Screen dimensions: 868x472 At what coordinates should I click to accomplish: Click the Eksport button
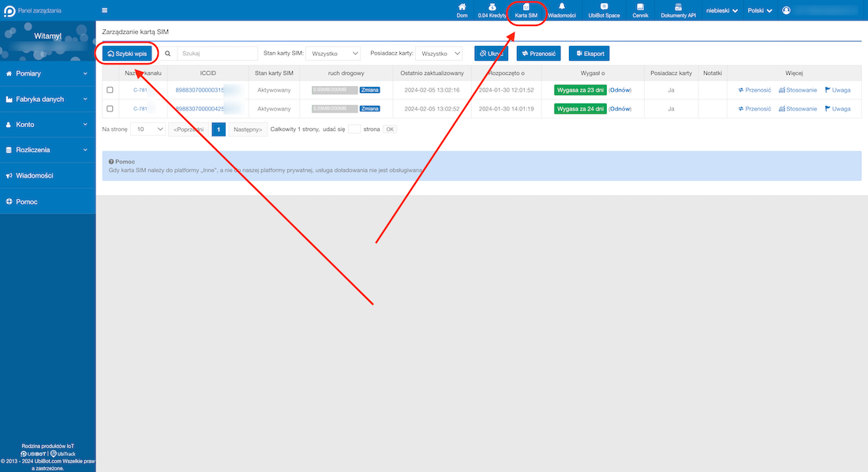coord(589,54)
